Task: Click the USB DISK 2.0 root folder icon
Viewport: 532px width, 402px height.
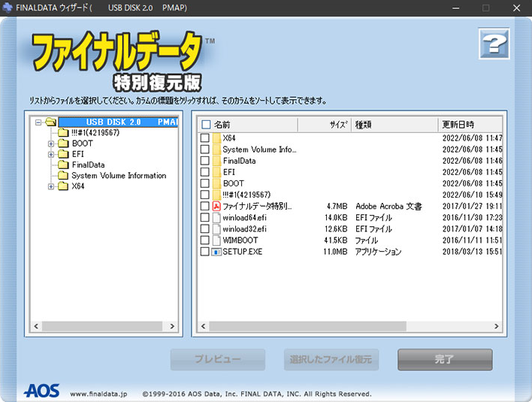Action: tap(50, 122)
